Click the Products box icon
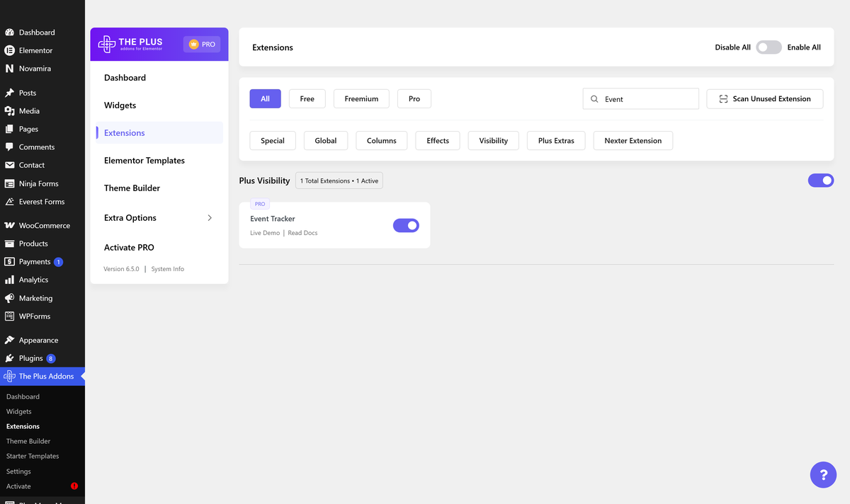Image resolution: width=850 pixels, height=504 pixels. point(10,244)
